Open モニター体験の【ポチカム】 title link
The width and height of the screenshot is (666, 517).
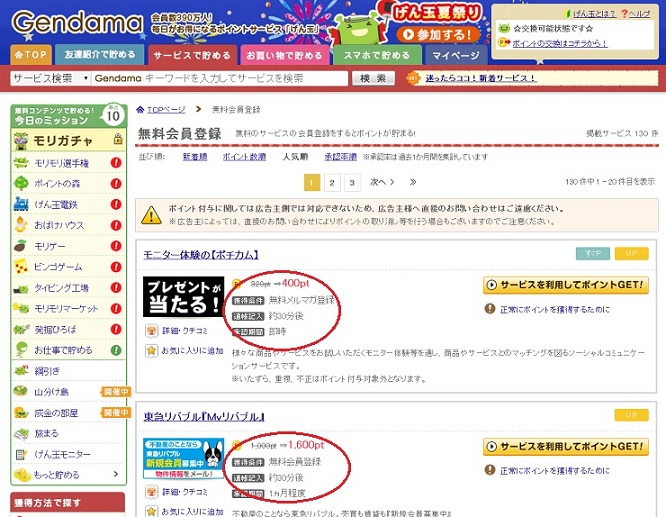click(201, 255)
